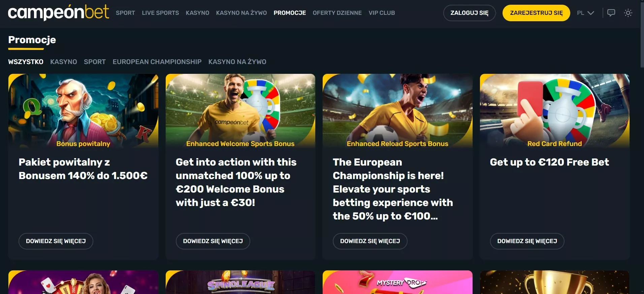This screenshot has height=294, width=644.
Task: Switch to the KASYNO promotions tab
Action: [64, 62]
